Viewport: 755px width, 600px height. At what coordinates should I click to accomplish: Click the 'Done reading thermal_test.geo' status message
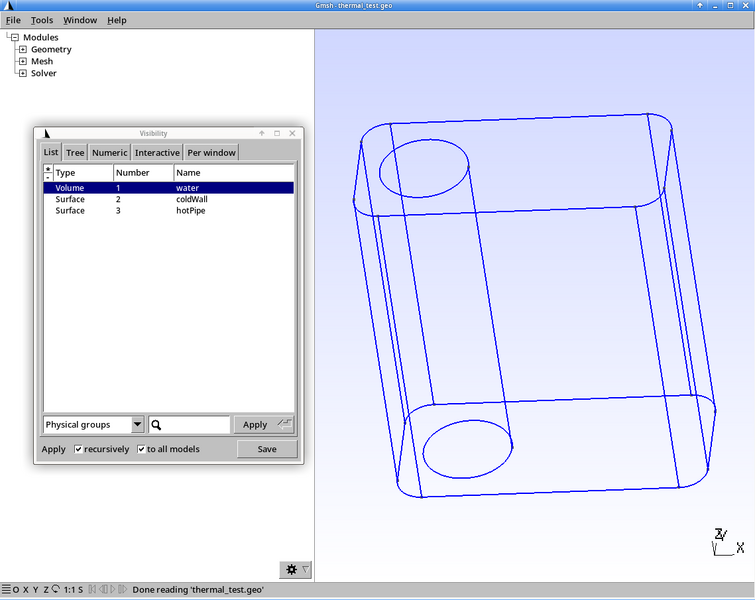coord(198,589)
